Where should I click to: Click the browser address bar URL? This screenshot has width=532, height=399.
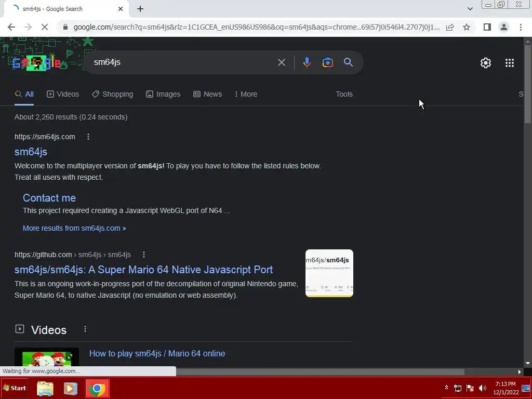pyautogui.click(x=257, y=27)
